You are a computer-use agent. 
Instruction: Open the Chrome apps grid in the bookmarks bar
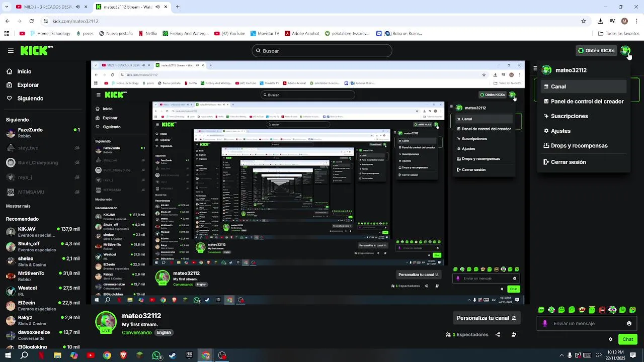(x=7, y=34)
